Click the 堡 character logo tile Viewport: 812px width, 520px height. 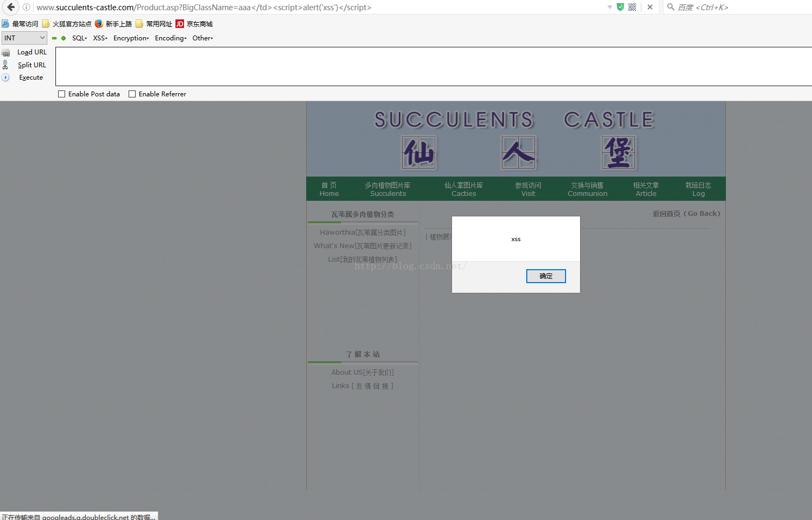point(618,153)
